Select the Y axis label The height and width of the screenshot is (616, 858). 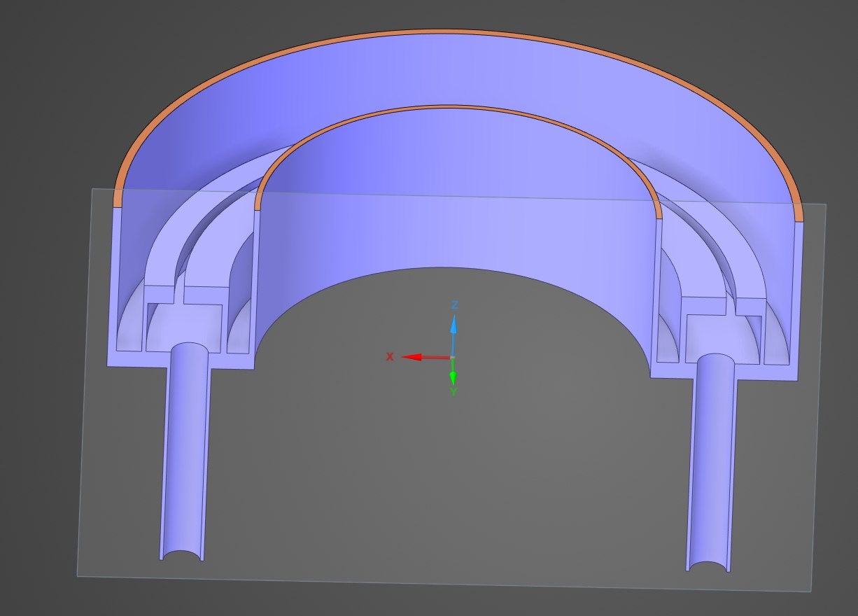click(x=453, y=392)
